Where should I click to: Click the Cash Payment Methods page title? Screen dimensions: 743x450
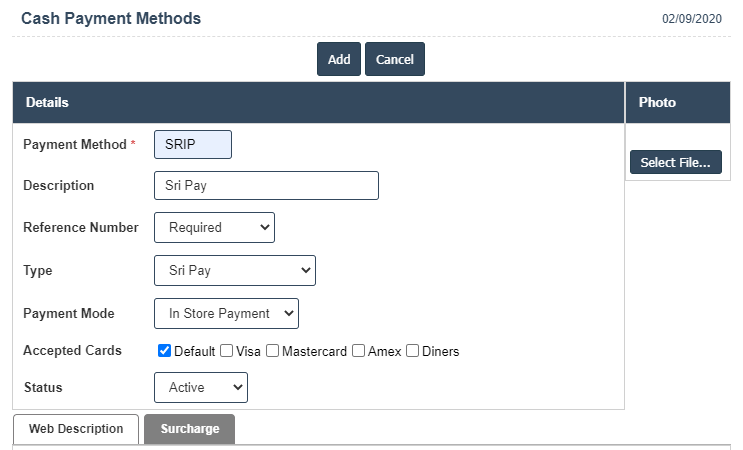coord(111,19)
